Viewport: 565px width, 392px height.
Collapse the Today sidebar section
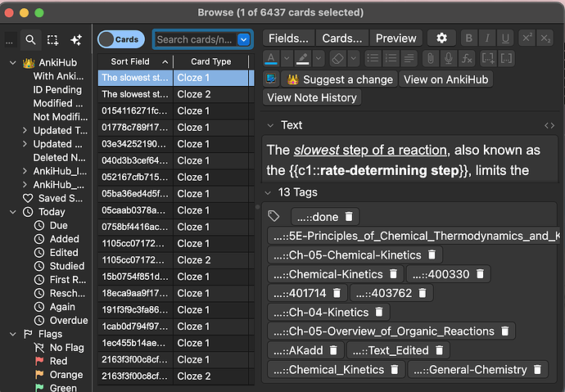[x=13, y=212]
